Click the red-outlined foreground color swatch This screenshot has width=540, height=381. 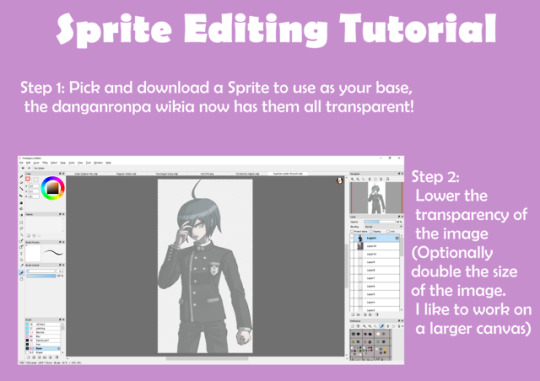[28, 179]
